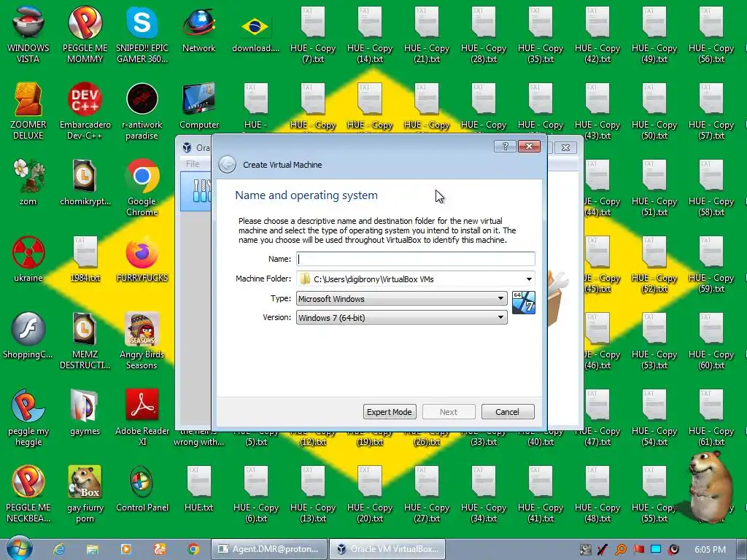Image resolution: width=747 pixels, height=560 pixels.
Task: Click Cancel in Create Virtual Machine dialog
Action: tap(508, 412)
